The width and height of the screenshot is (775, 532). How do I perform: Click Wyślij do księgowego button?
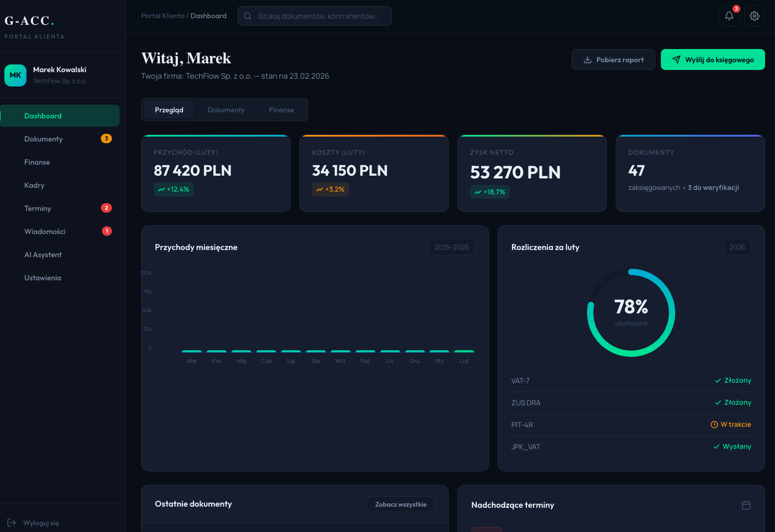712,60
